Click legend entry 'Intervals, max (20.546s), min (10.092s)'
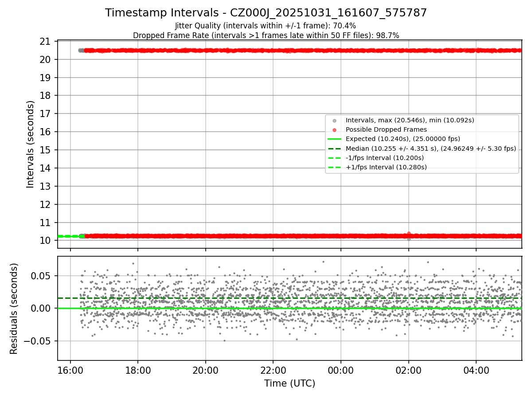The width and height of the screenshot is (532, 399). pyautogui.click(x=410, y=120)
